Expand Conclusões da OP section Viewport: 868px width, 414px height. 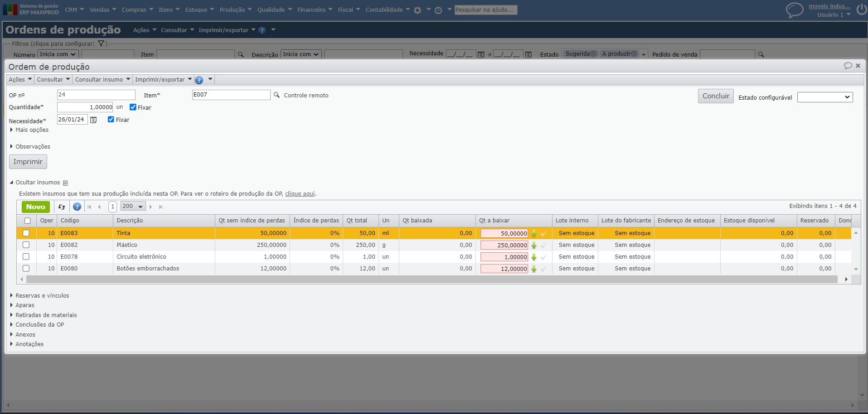point(37,324)
